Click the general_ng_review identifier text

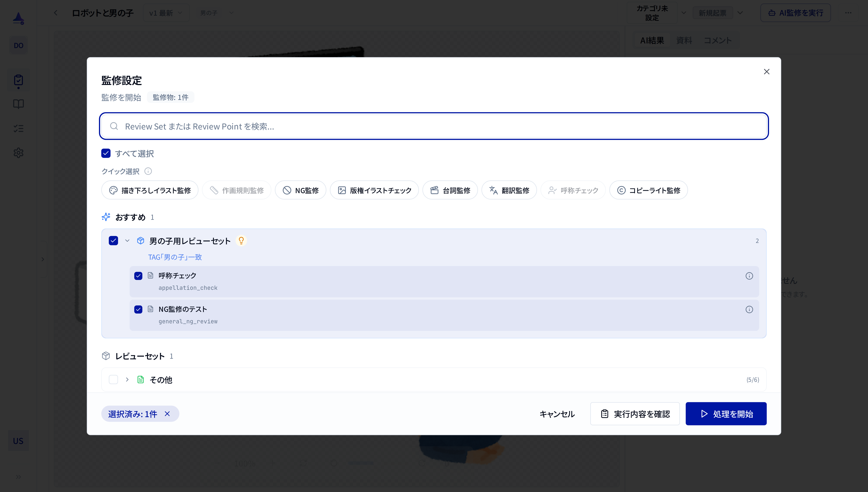point(188,321)
